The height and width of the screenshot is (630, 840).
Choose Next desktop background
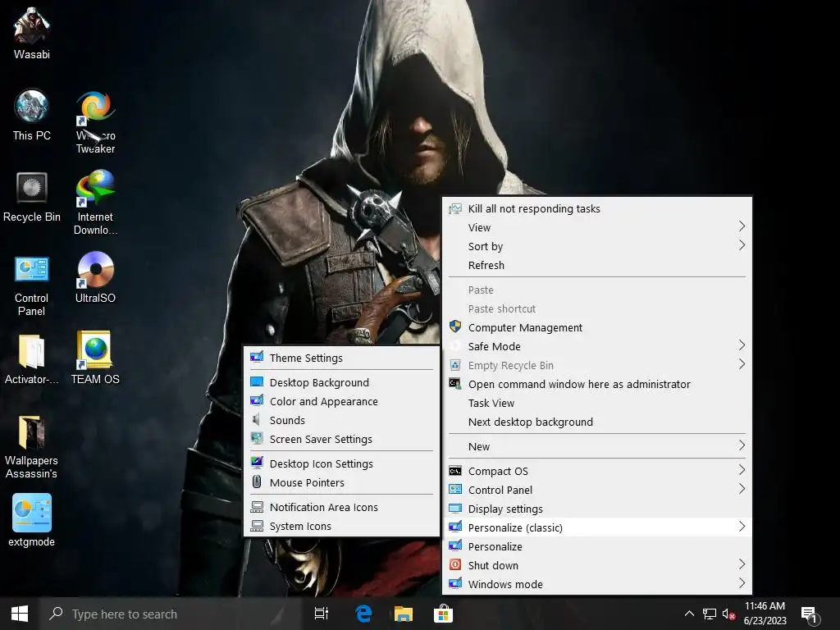pos(597,422)
